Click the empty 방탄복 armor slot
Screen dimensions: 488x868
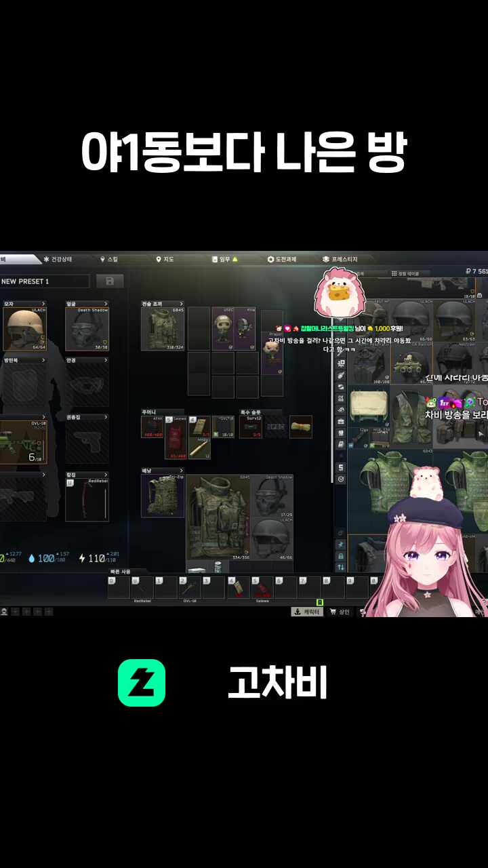(24, 386)
